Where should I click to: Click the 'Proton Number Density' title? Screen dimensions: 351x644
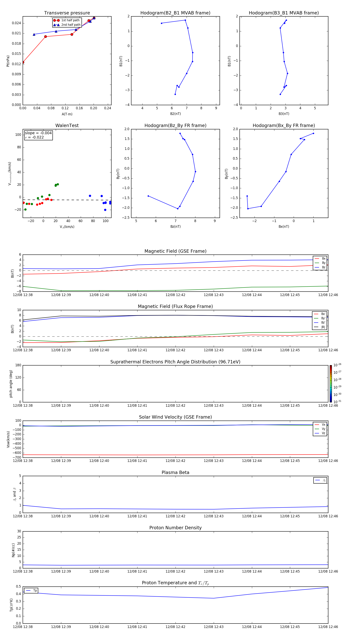pos(175,528)
